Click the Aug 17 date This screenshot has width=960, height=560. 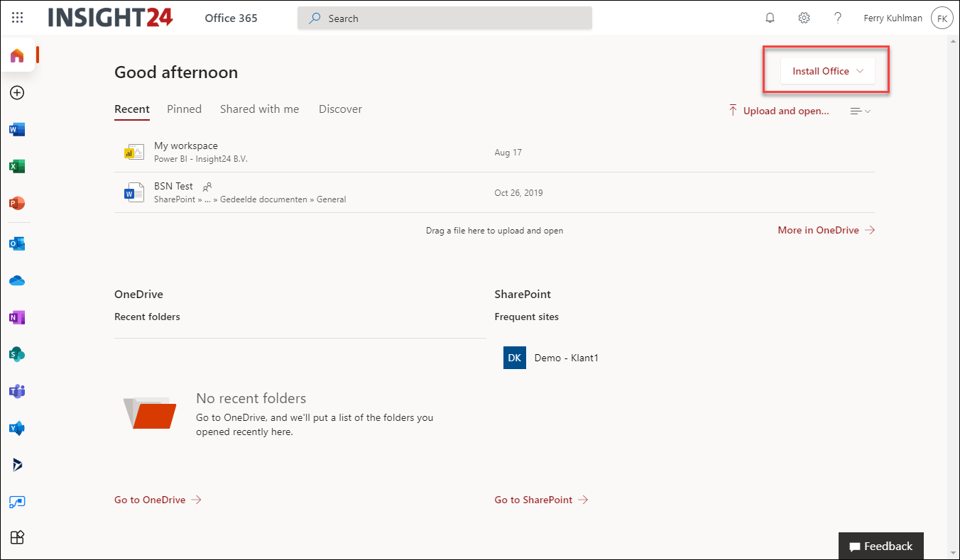pyautogui.click(x=508, y=152)
